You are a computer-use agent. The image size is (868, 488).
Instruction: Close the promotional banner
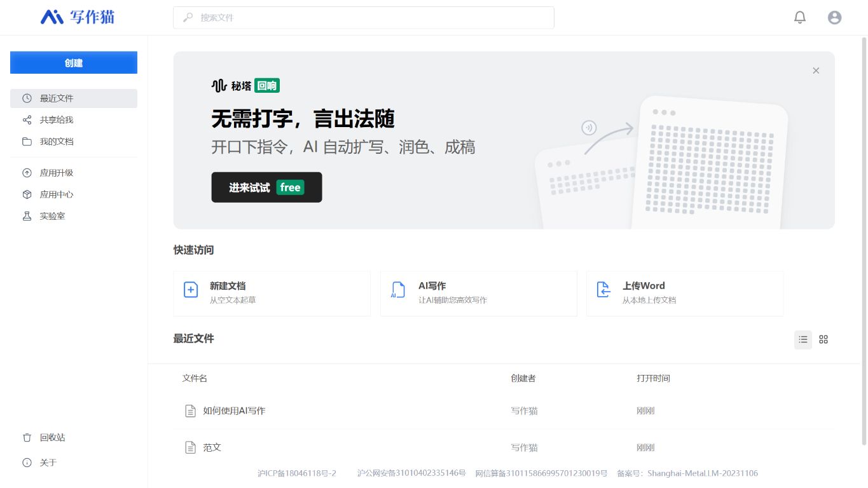(x=816, y=71)
